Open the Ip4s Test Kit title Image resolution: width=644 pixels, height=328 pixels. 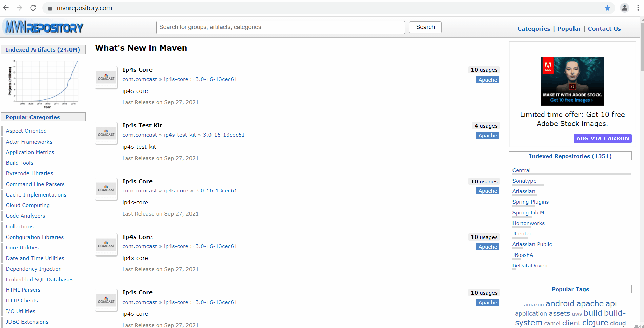pyautogui.click(x=142, y=125)
